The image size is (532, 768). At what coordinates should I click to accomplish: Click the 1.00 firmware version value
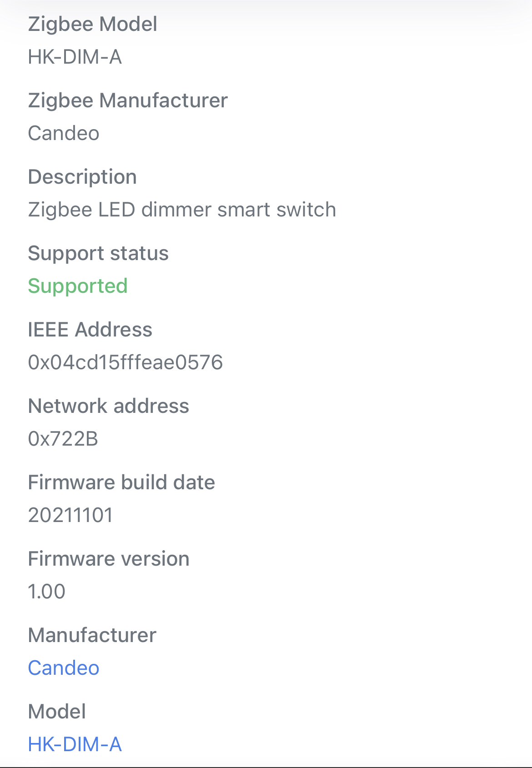[47, 591]
